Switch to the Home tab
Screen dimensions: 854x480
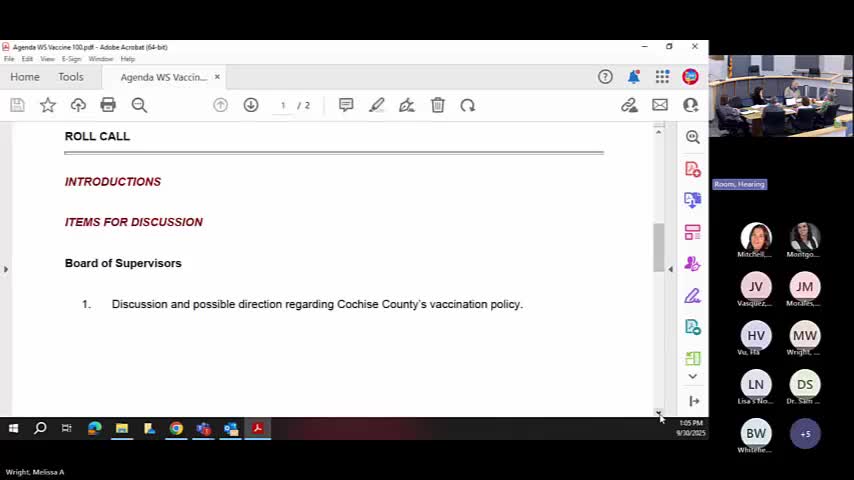[x=25, y=77]
